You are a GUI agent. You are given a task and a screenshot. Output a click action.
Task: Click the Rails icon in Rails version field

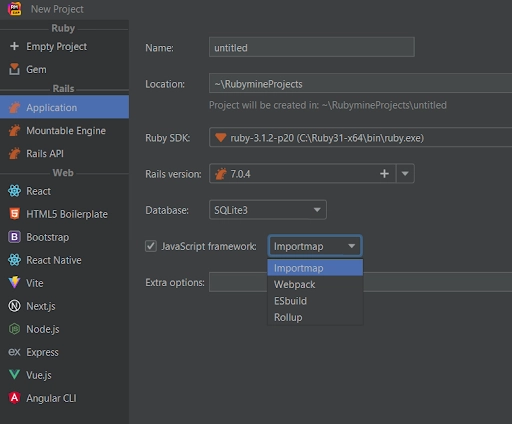click(221, 174)
